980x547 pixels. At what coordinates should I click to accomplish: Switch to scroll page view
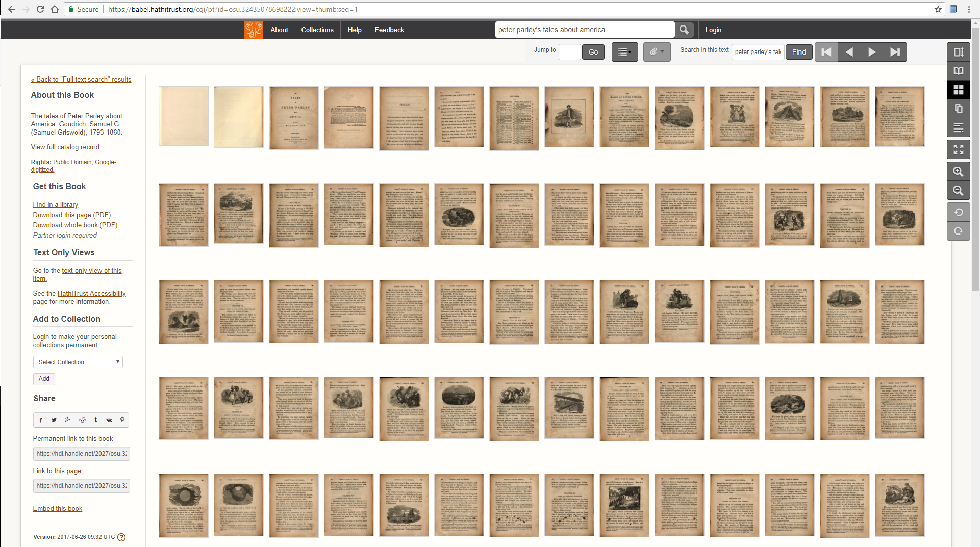click(x=958, y=51)
